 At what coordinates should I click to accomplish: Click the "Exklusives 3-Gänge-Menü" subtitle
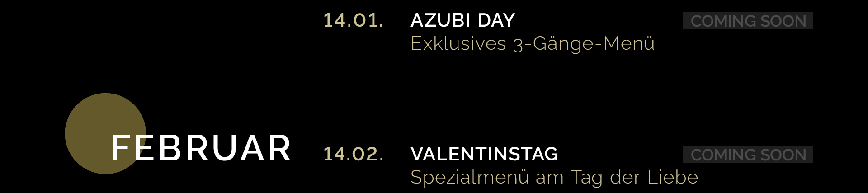[x=532, y=43]
